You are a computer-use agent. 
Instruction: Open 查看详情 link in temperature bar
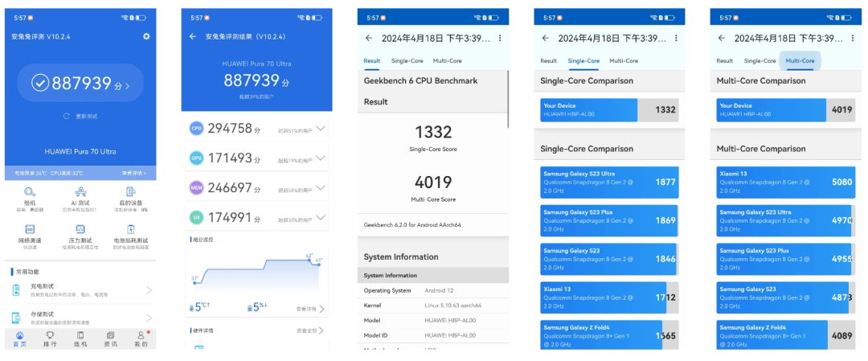coord(134,174)
